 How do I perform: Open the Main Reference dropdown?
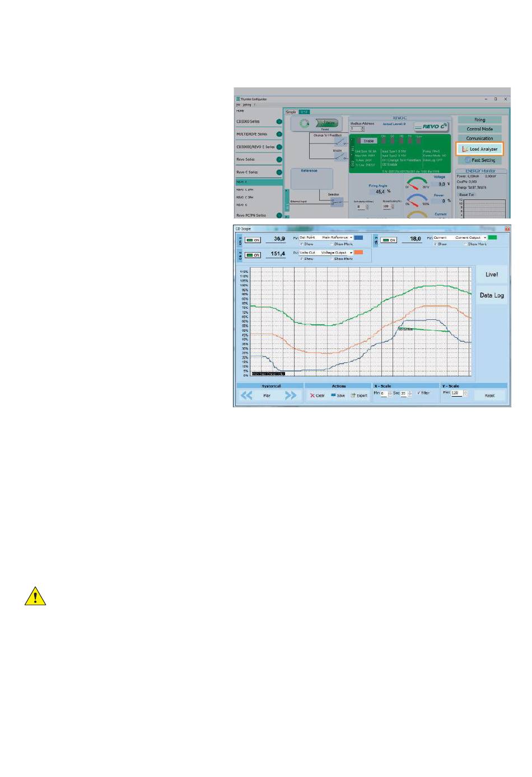click(337, 238)
